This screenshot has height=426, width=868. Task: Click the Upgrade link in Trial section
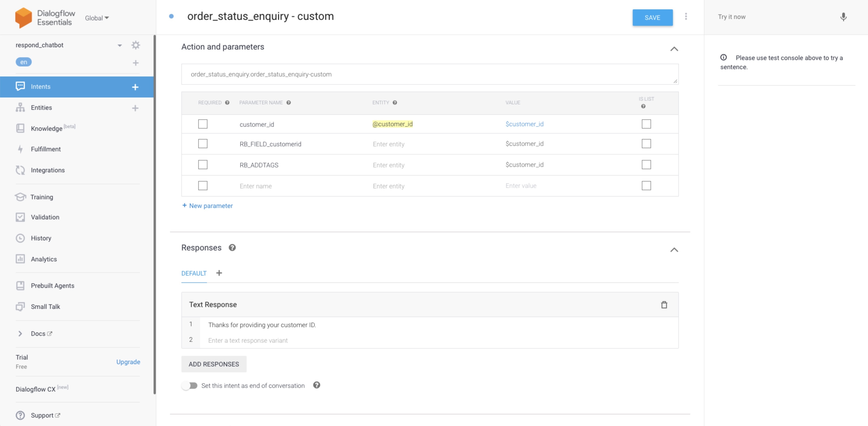[x=128, y=361]
